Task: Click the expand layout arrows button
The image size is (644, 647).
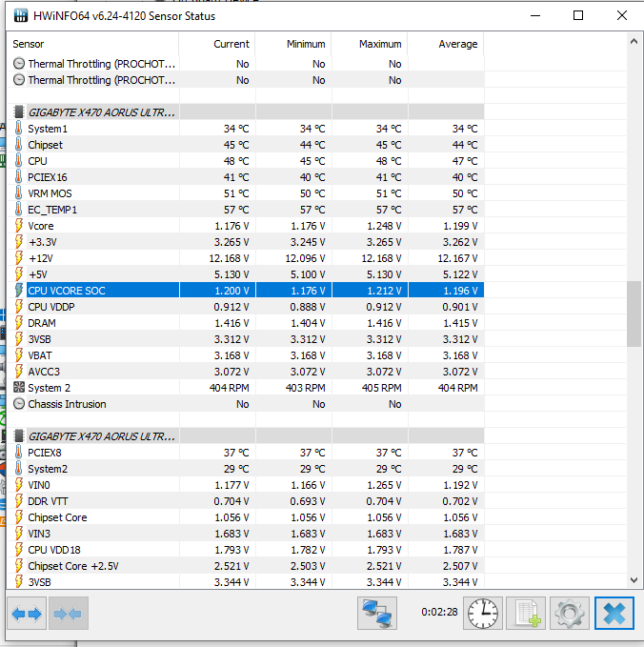Action: 27,613
